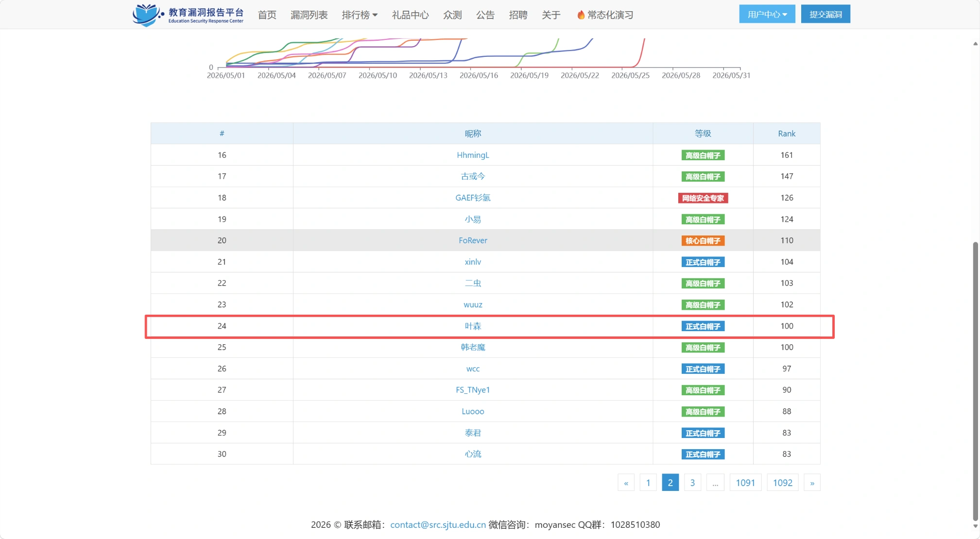Open user profile HhmingL

pyautogui.click(x=473, y=155)
